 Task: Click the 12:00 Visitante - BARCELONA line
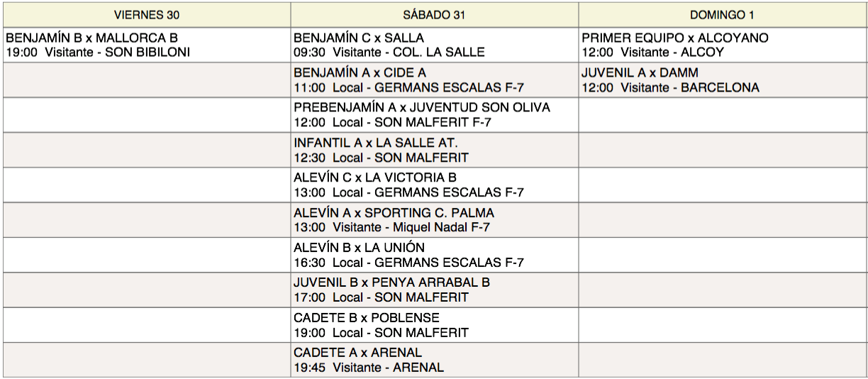pyautogui.click(x=670, y=88)
